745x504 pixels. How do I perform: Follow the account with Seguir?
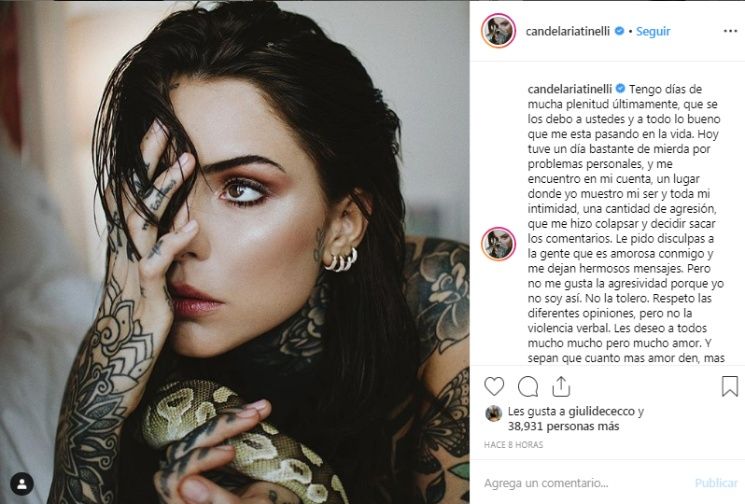(x=653, y=31)
